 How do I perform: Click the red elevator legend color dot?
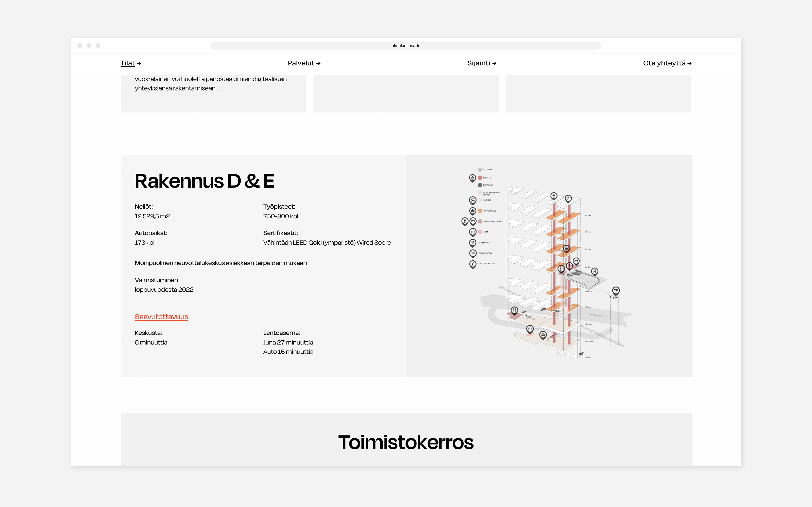pos(480,178)
